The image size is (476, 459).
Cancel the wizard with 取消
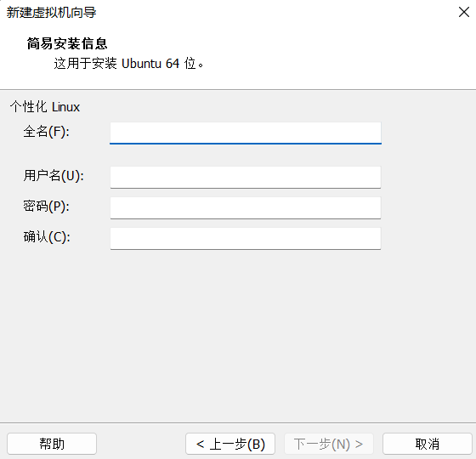tap(428, 444)
